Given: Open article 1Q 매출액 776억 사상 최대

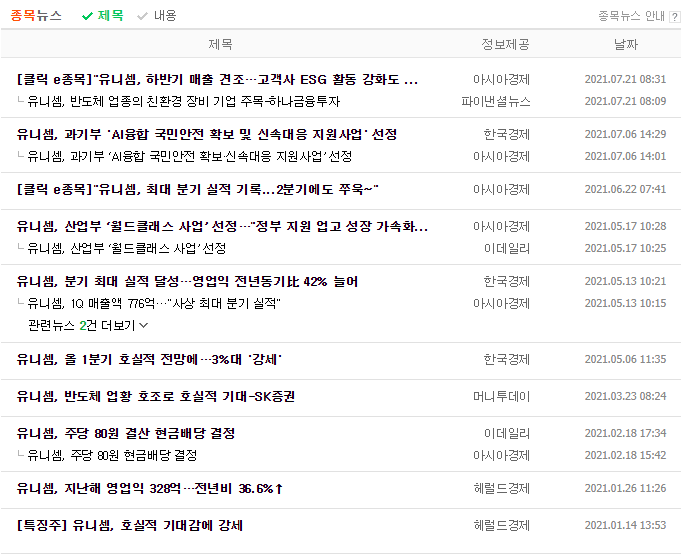Looking at the screenshot, I should 154,303.
